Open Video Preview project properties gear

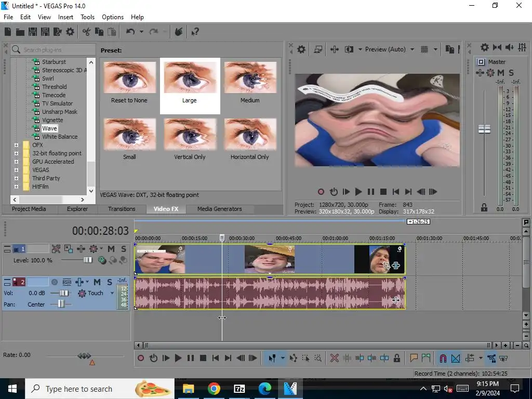tap(301, 49)
